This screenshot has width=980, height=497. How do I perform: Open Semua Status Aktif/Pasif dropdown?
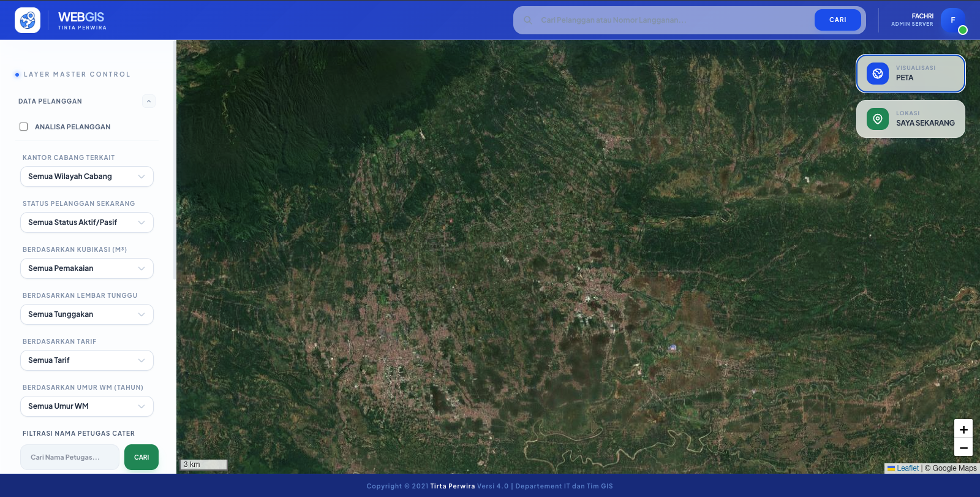coord(87,222)
